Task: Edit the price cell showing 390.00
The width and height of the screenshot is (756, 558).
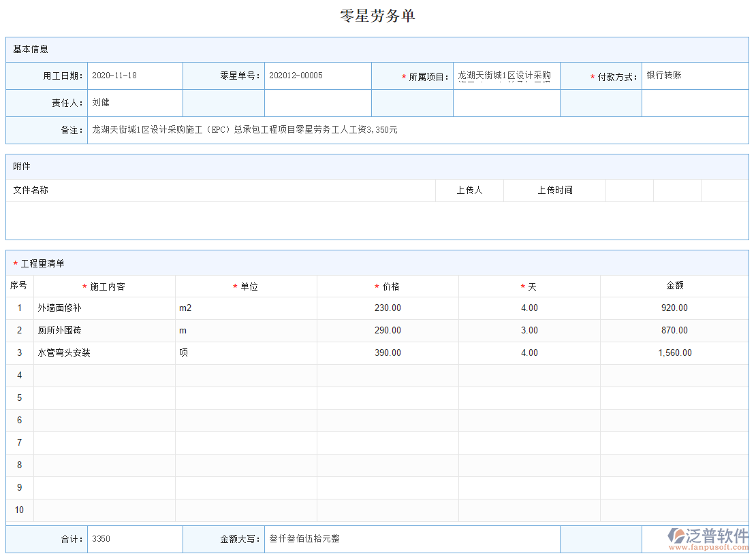Action: pos(388,353)
